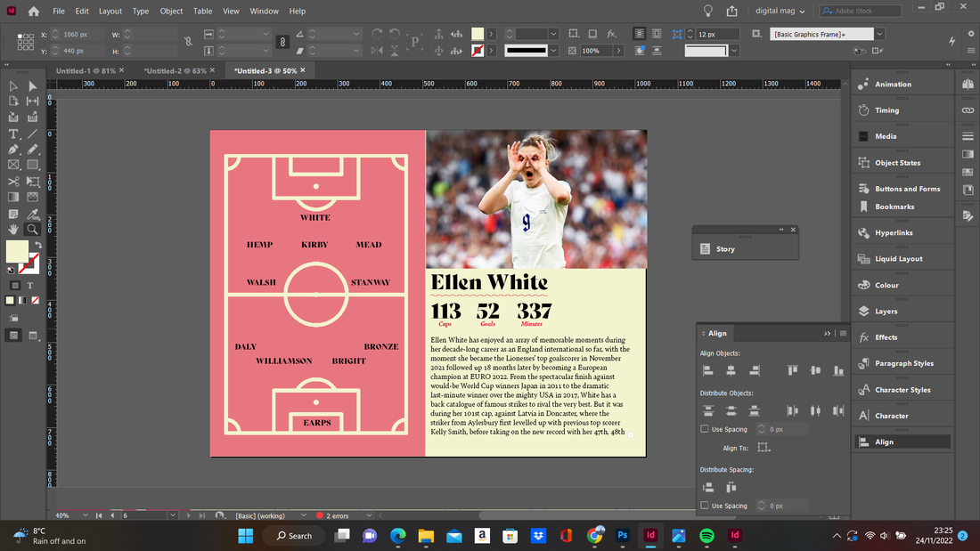The width and height of the screenshot is (980, 551).
Task: Switch to Normal view mode
Action: tap(13, 336)
